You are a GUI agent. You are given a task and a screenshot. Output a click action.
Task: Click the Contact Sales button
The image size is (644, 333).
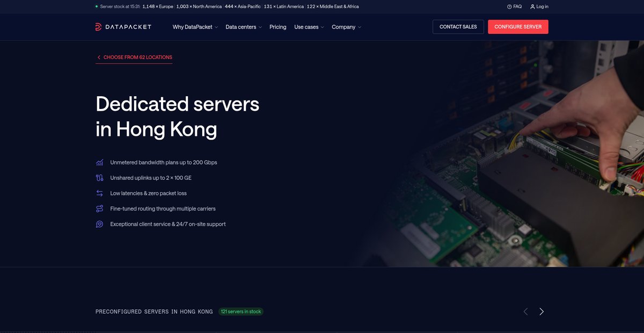458,27
